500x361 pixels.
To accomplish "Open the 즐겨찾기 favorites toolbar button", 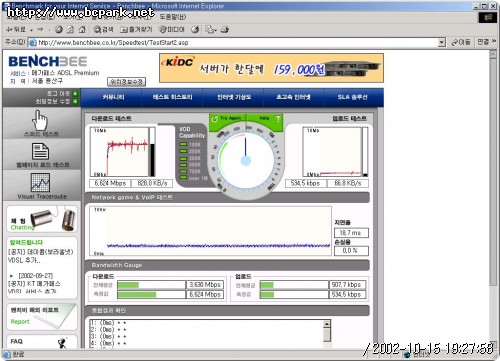I will (136, 30).
